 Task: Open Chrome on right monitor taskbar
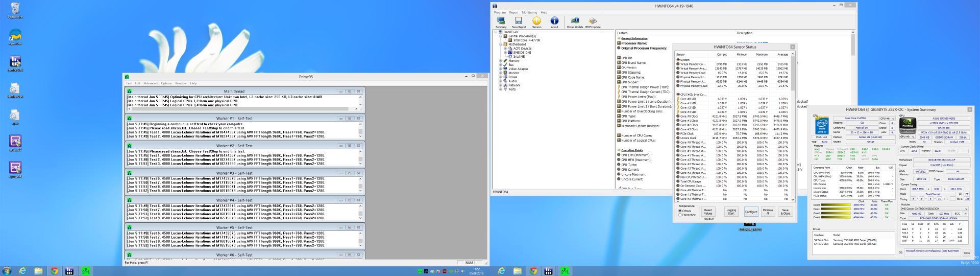(x=533, y=271)
